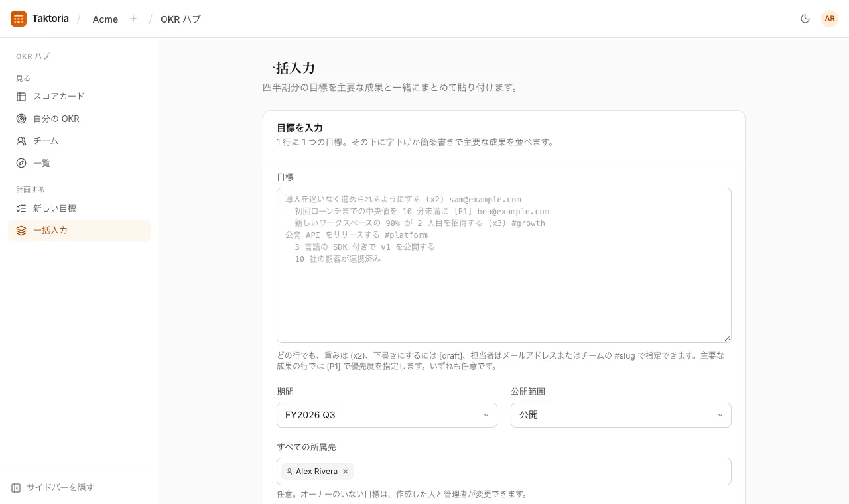This screenshot has width=849, height=504.
Task: Click the すべての所属先 owner input field
Action: (x=504, y=472)
